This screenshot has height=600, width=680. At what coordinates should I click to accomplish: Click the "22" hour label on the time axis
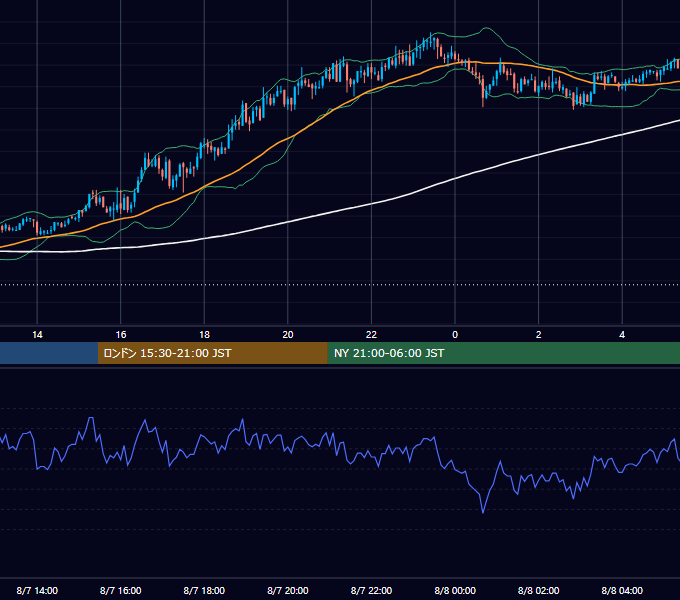click(x=371, y=335)
